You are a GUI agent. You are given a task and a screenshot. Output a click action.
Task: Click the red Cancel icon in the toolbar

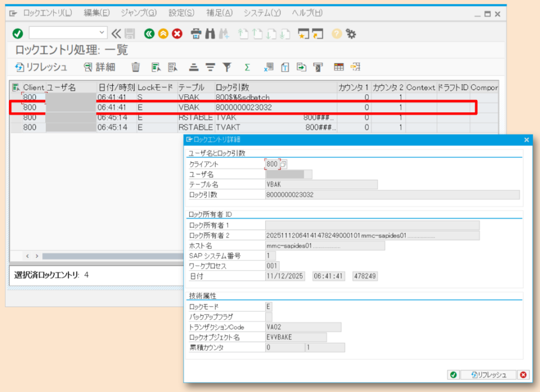pos(177,33)
